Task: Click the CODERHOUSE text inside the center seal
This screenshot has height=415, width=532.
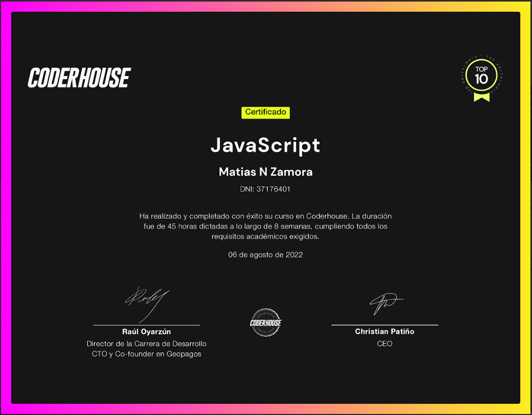Action: 265,324
